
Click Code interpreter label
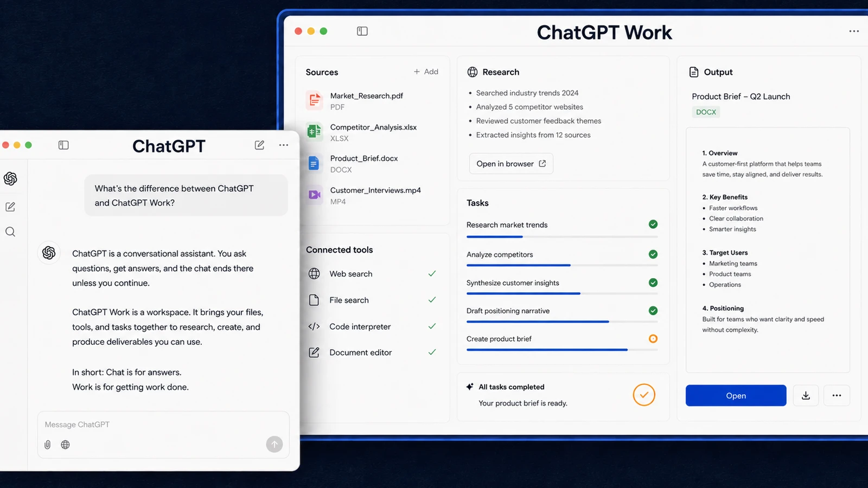tap(360, 326)
